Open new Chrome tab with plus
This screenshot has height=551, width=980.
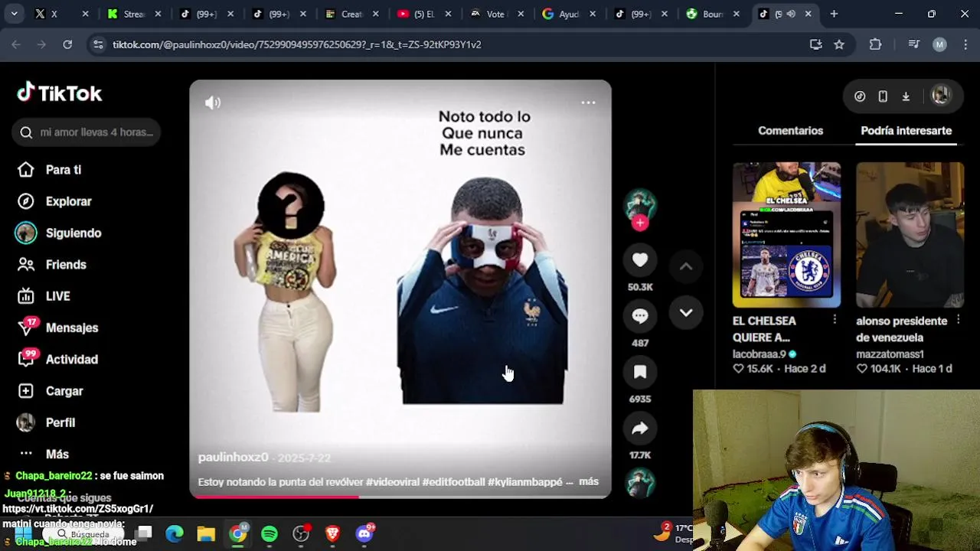coord(834,14)
